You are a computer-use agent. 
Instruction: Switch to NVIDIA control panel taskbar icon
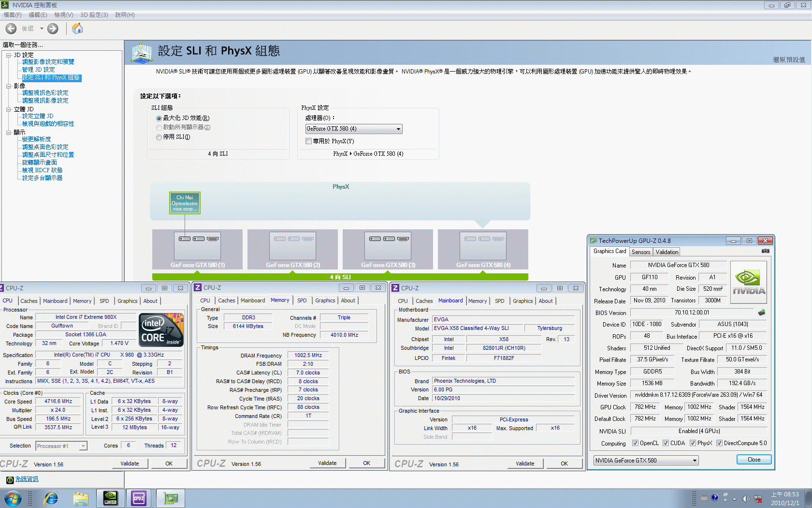click(110, 498)
